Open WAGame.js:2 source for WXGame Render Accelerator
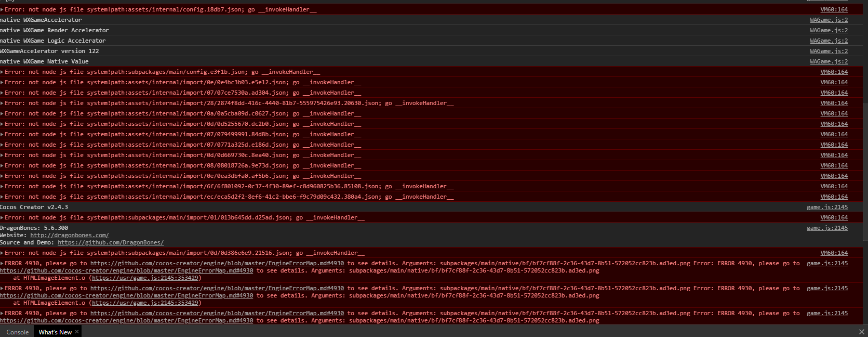Screen dimensions: 868x337 [829, 30]
